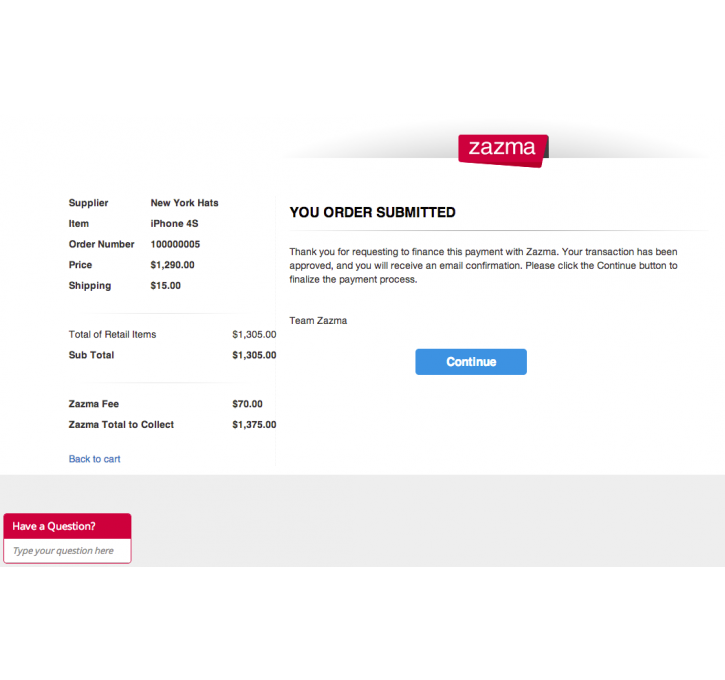Click the 'Zazma Total to Collect' label
Screen dimensions: 725x680
[121, 424]
